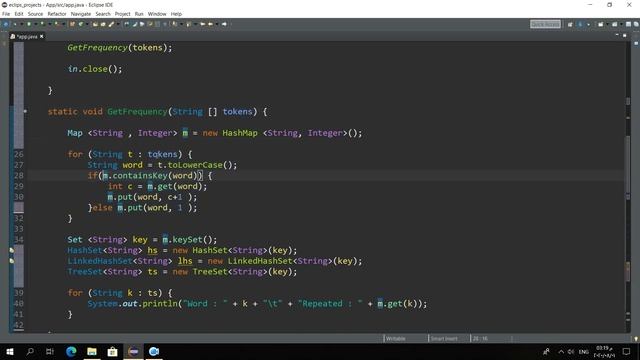Screen dimensions: 640x360
Task: Click the Open Perspective icon
Action: [x=570, y=24]
